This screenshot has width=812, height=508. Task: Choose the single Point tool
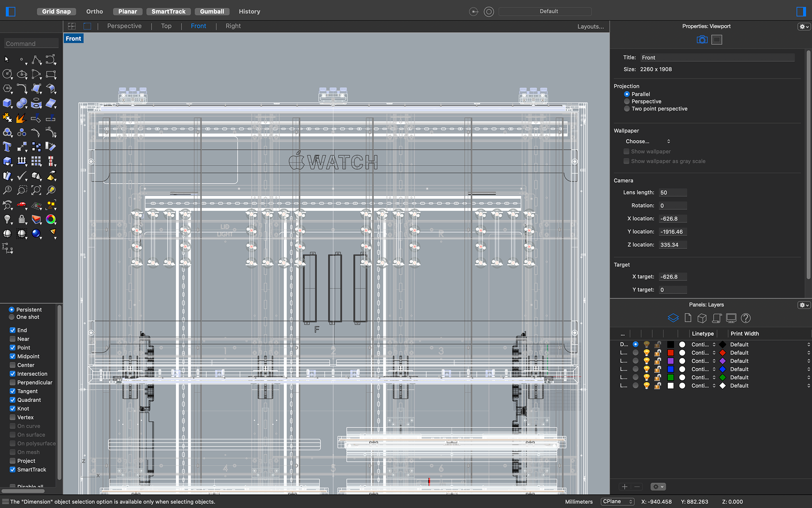(x=22, y=60)
